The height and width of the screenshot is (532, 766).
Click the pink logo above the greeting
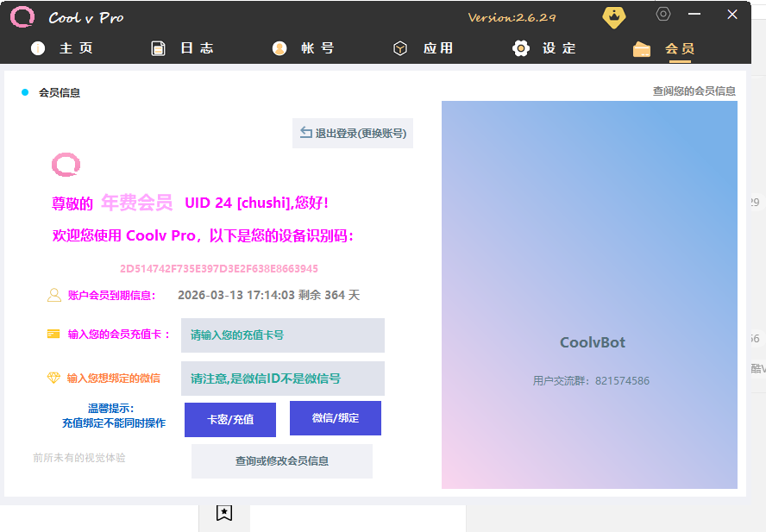tap(66, 164)
